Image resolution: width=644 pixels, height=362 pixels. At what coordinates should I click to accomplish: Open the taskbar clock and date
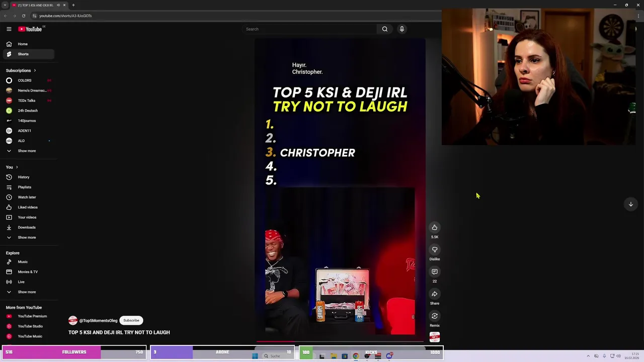coord(632,356)
